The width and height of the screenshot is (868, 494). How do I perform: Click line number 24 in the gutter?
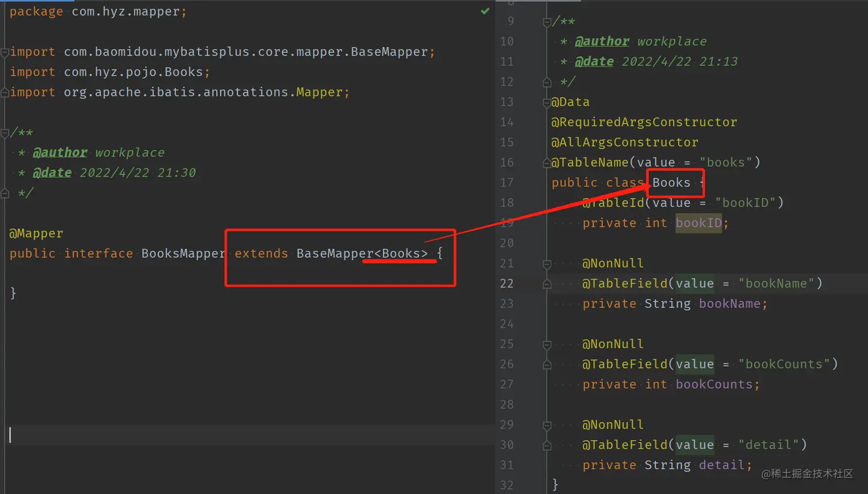click(x=507, y=324)
